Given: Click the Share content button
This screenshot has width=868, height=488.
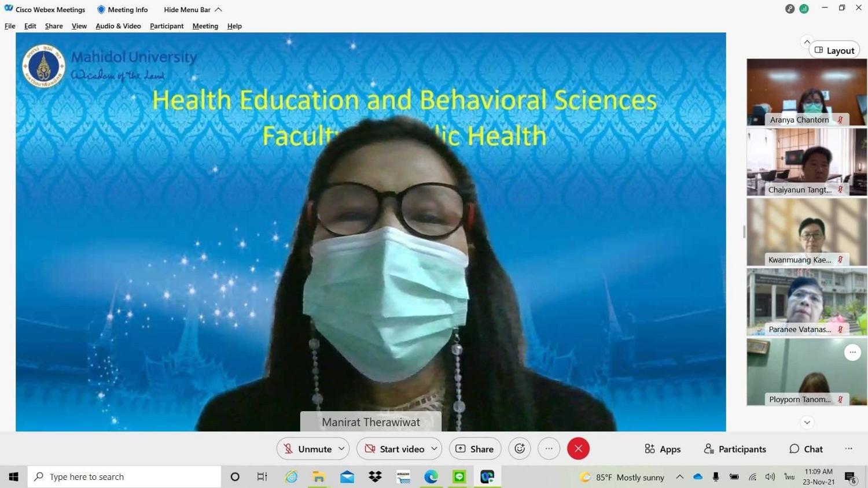Looking at the screenshot, I should (x=475, y=449).
